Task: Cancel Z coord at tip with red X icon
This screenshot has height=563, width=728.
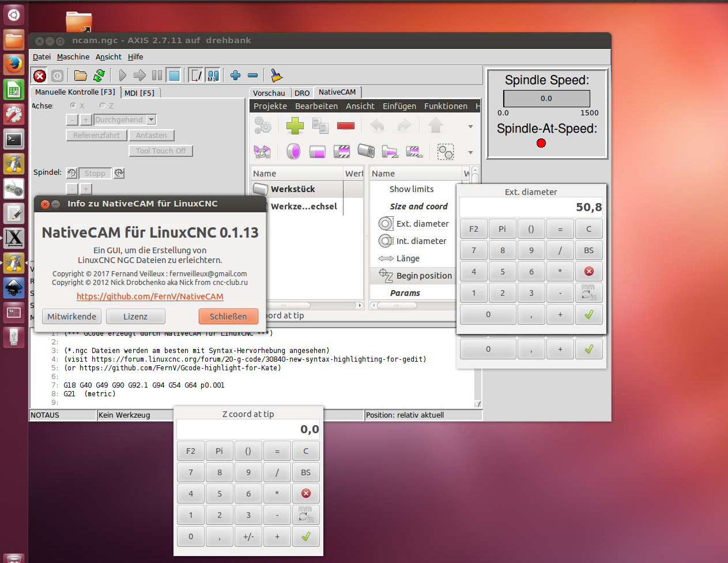Action: pos(305,493)
